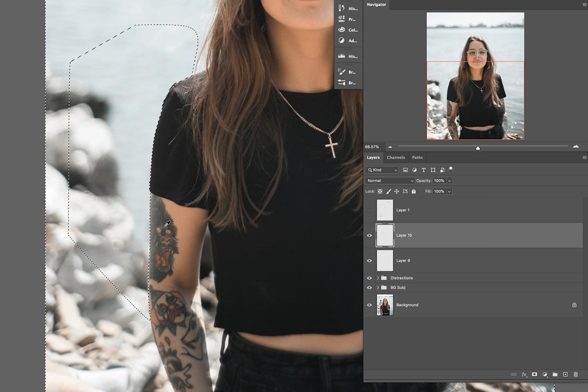Hide the Distractions group
This screenshot has width=588, height=392.
(x=369, y=278)
